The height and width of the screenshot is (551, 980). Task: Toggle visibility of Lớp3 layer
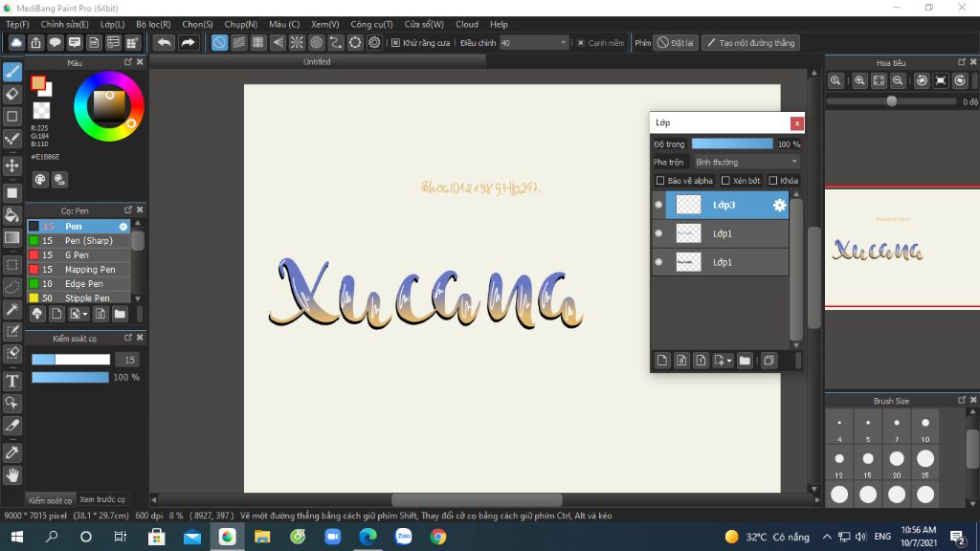[658, 205]
